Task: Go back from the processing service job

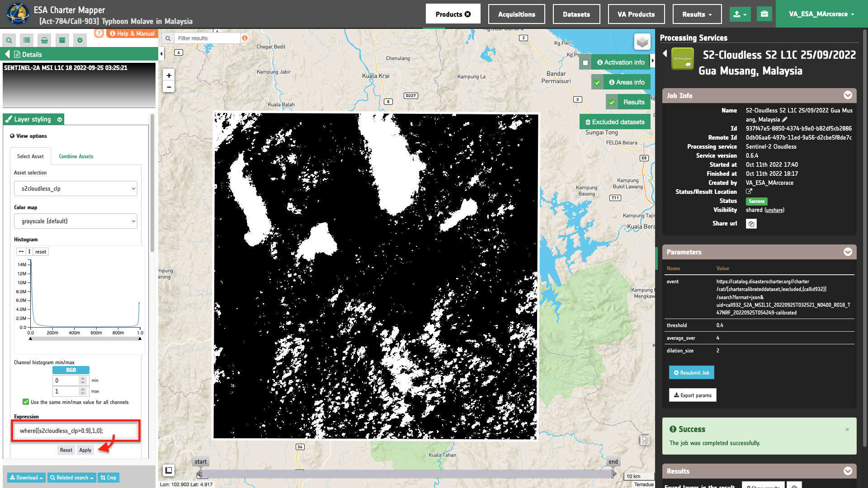Action: (x=665, y=53)
